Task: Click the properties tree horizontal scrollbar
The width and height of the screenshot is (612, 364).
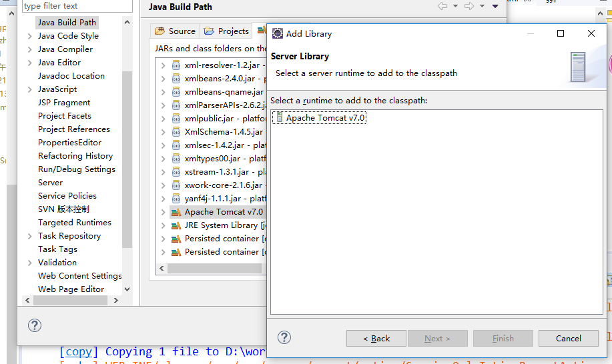Action: click(x=71, y=300)
